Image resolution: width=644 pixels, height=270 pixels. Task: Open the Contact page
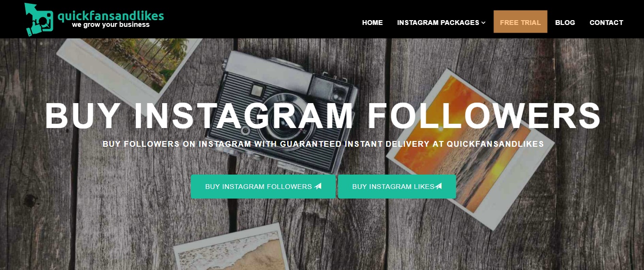(606, 23)
